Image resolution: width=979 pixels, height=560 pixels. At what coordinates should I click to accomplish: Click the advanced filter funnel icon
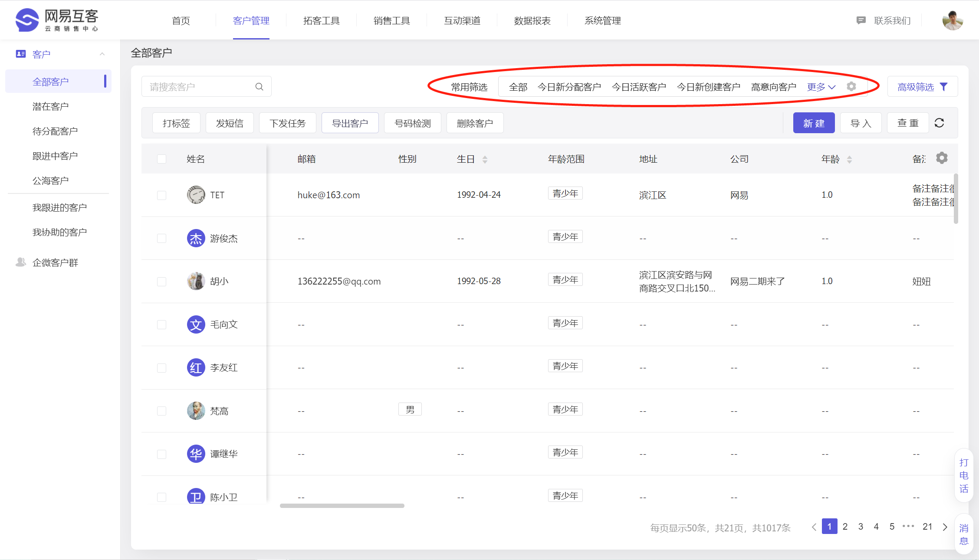coord(943,87)
